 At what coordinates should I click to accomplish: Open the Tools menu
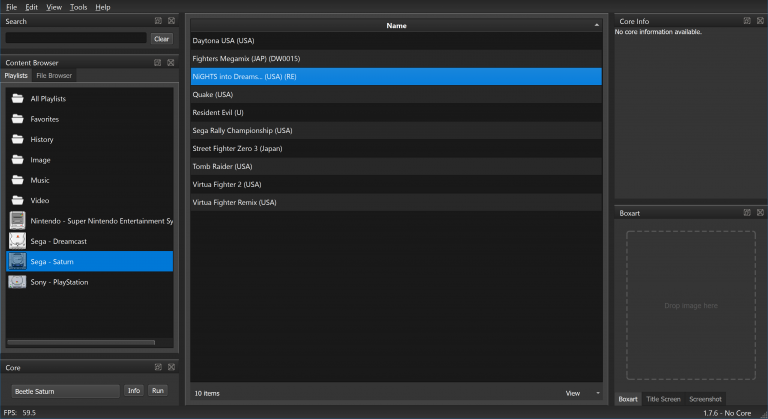point(78,7)
